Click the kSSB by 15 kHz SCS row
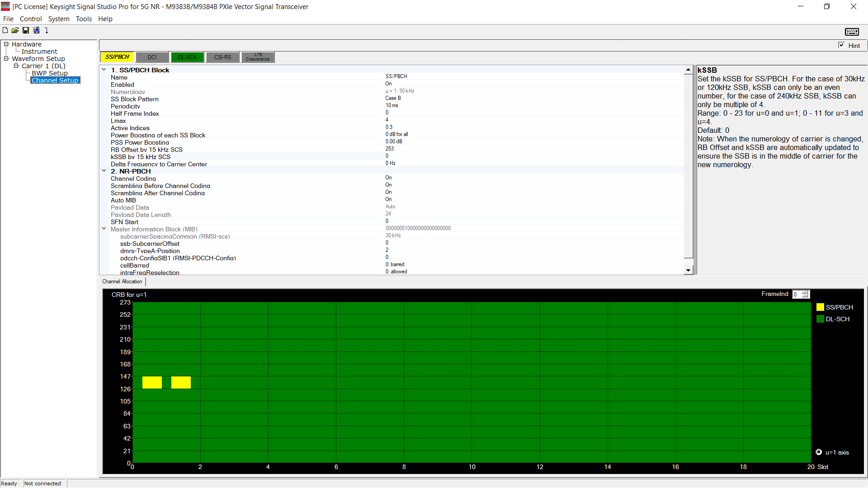This screenshot has height=488, width=868. 396,156
